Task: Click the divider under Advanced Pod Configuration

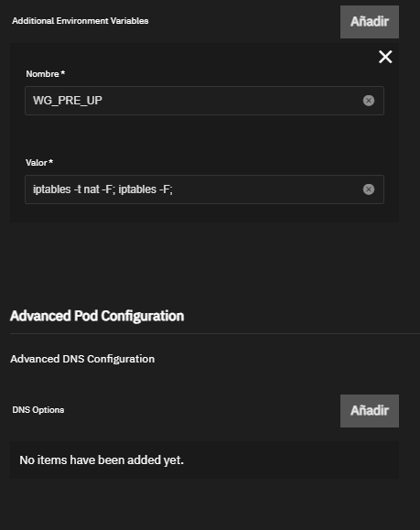Action: 215,333
